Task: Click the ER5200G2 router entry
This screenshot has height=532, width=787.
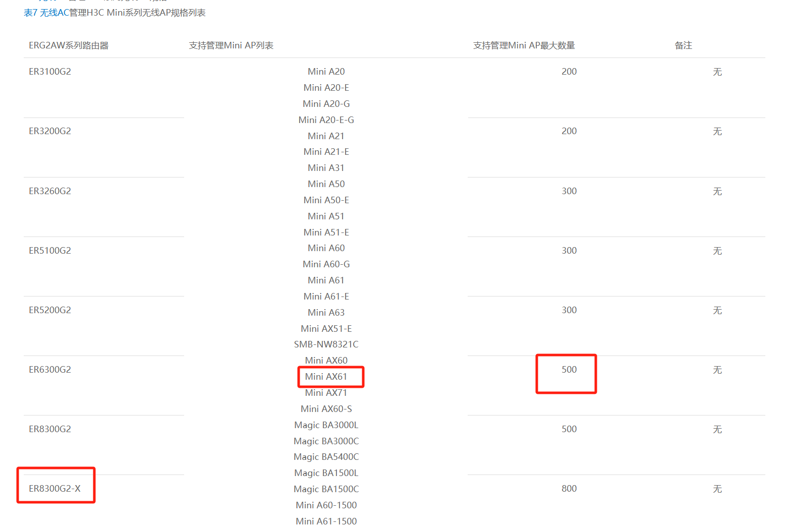Action: (50, 310)
